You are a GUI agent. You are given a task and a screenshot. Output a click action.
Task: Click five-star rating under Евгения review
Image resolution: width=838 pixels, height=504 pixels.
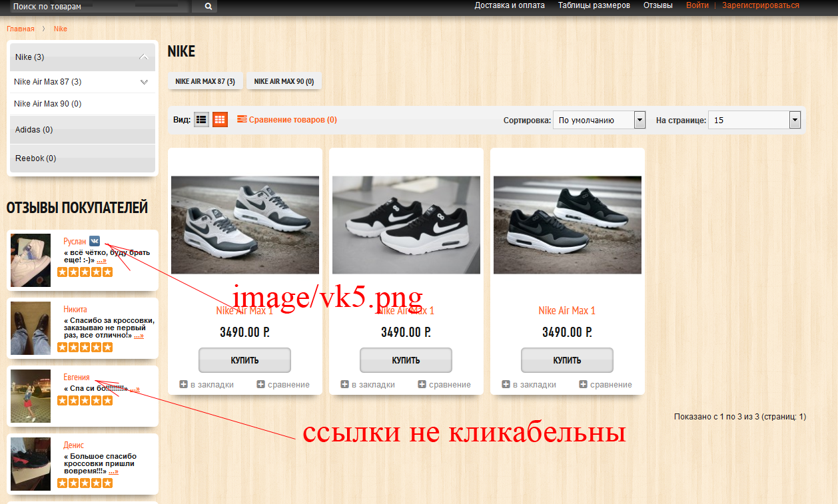(85, 401)
